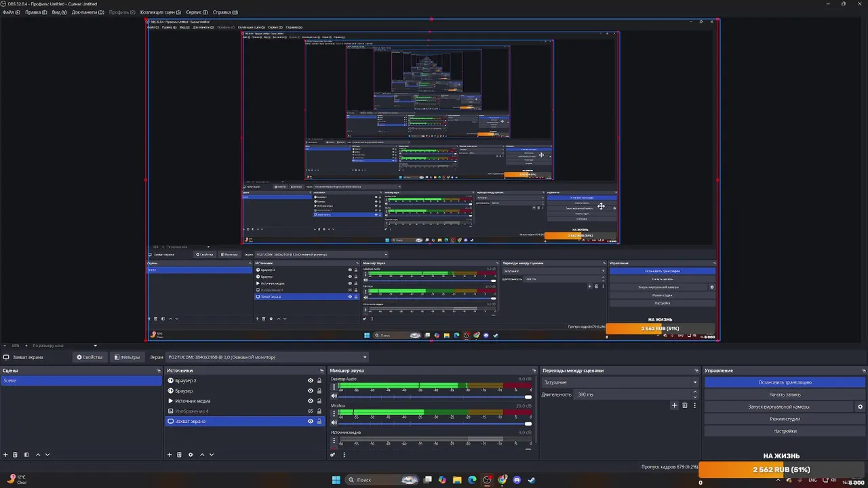This screenshot has height=488, width=868.
Task: Open advanced audio properties gears icon
Action: click(x=333, y=455)
